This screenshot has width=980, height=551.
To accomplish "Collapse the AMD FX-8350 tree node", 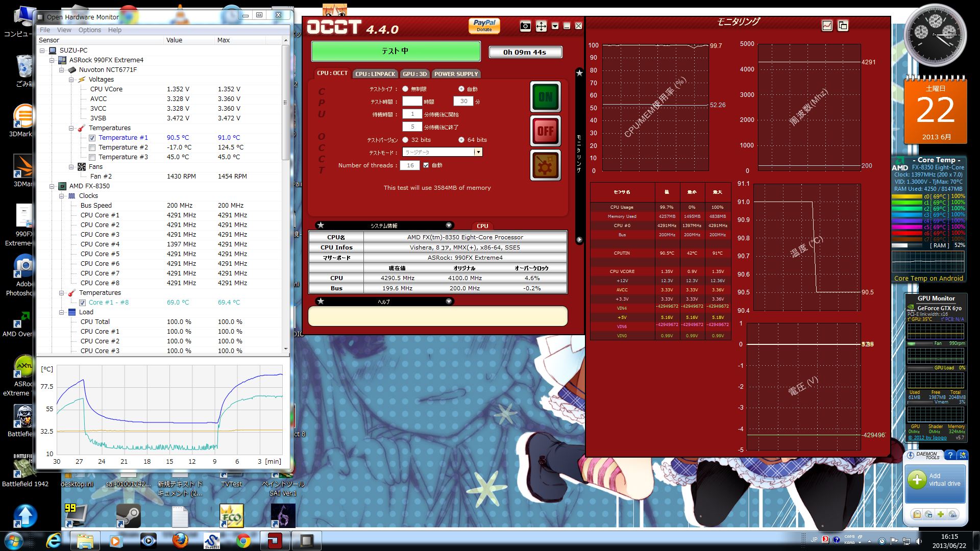I will (52, 186).
